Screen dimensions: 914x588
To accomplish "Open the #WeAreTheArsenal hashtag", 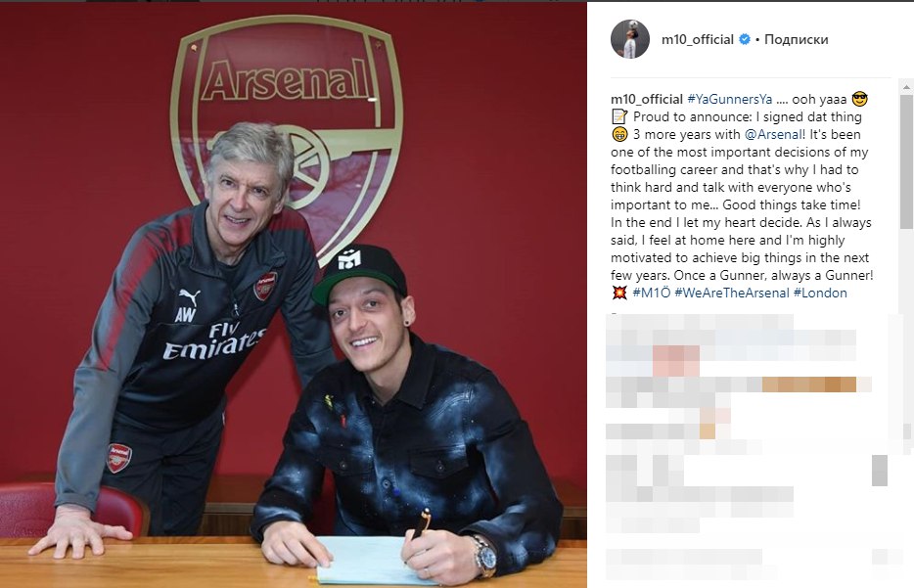I will (732, 293).
